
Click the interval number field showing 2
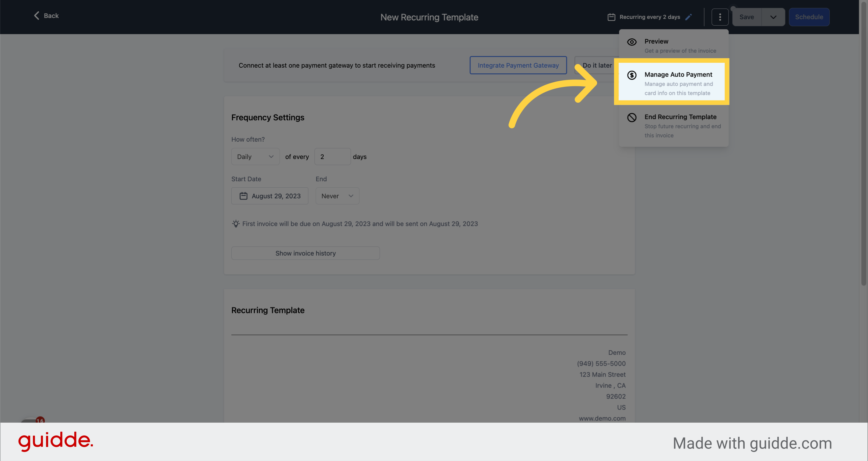(x=332, y=157)
